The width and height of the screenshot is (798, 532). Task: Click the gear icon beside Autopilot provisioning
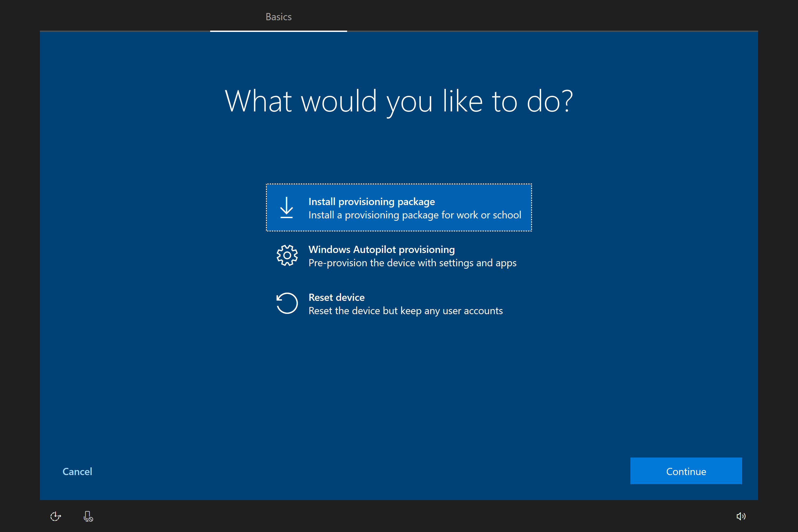(287, 255)
